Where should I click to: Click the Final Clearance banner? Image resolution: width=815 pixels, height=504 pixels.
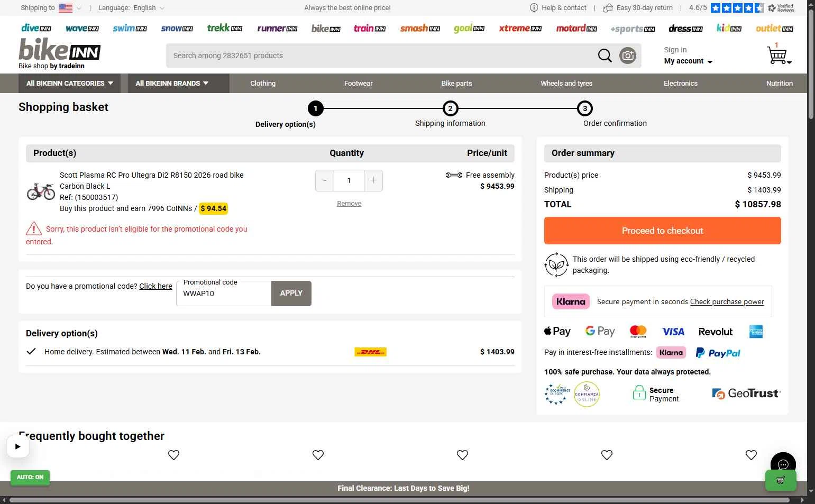pyautogui.click(x=404, y=488)
